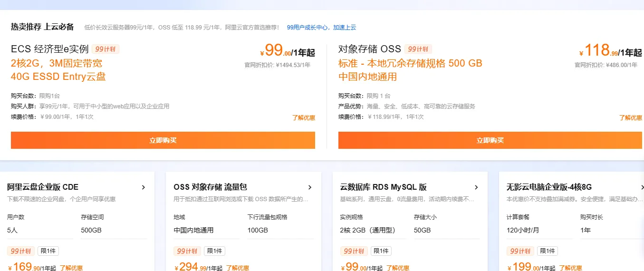Open 了解优惠 in the RDS MySQL card
This screenshot has height=271, width=644.
(x=398, y=268)
